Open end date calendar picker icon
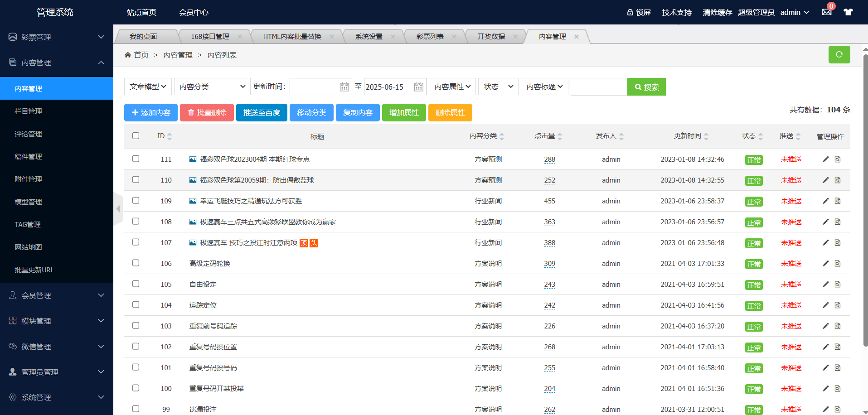The width and height of the screenshot is (868, 415). click(419, 87)
